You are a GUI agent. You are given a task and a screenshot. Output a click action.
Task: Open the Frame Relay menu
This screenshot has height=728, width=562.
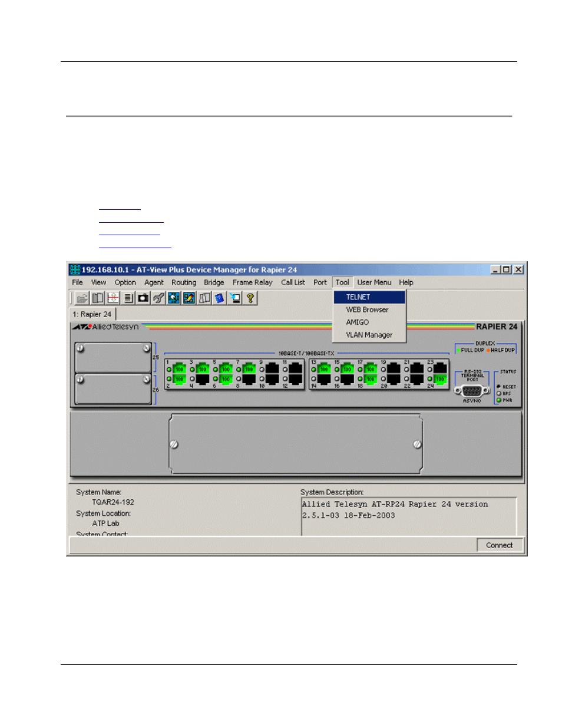pyautogui.click(x=253, y=282)
